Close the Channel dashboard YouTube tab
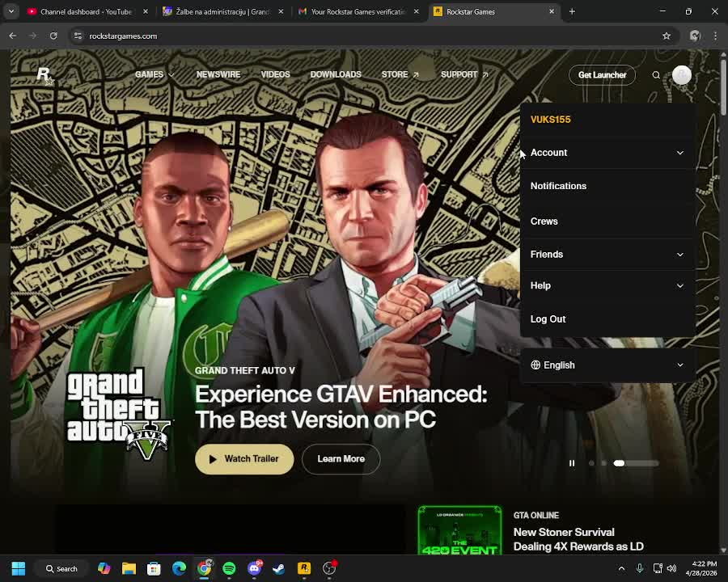Image resolution: width=728 pixels, height=582 pixels. [x=146, y=11]
